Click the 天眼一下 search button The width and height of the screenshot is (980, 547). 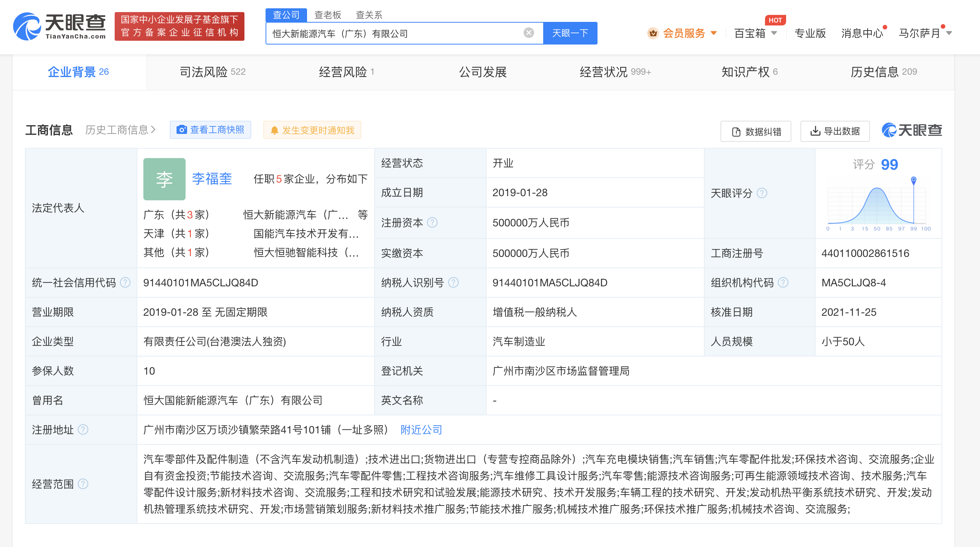click(x=570, y=33)
